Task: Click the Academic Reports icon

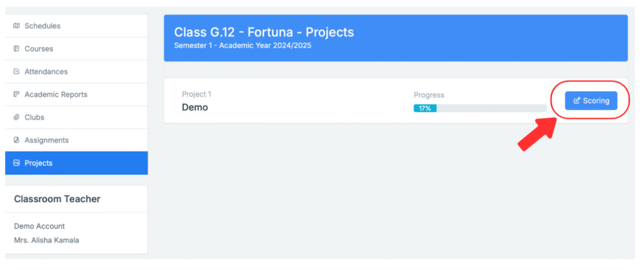Action: (x=16, y=94)
